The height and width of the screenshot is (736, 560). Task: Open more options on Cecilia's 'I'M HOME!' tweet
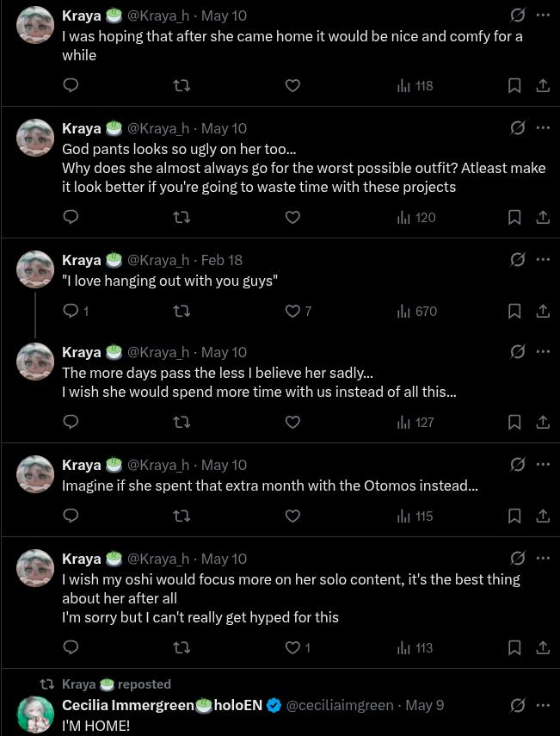coord(543,705)
